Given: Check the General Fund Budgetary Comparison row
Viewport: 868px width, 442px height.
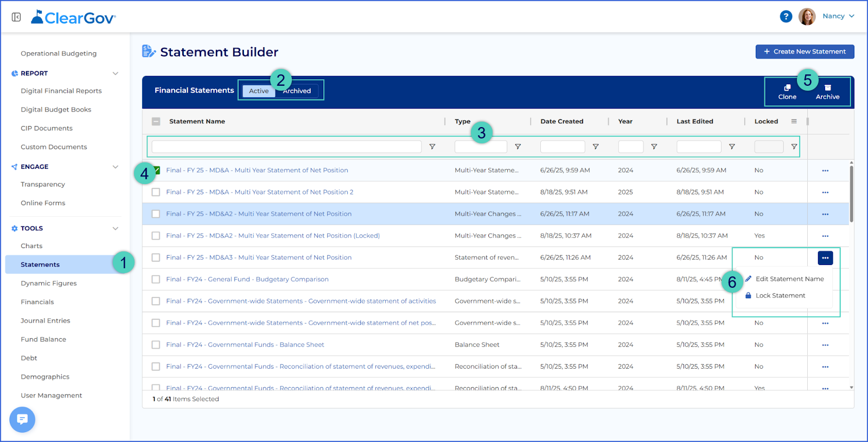Looking at the screenshot, I should point(156,279).
